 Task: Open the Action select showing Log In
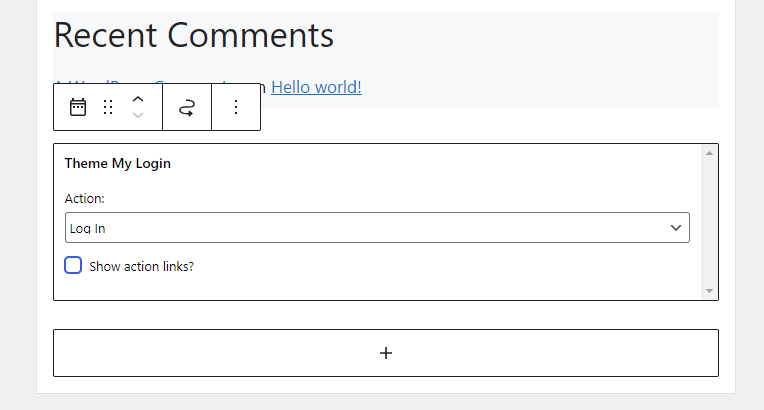[x=377, y=228]
